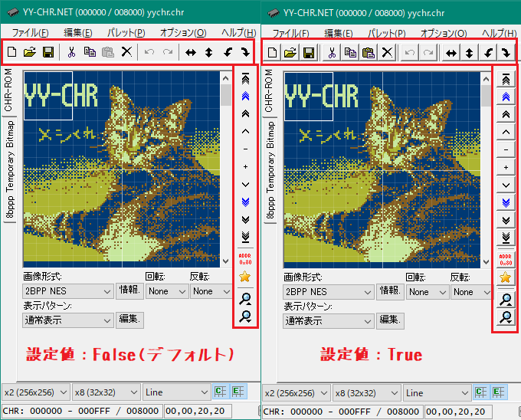Minus address step button, right window
521x420 pixels.
[506, 149]
